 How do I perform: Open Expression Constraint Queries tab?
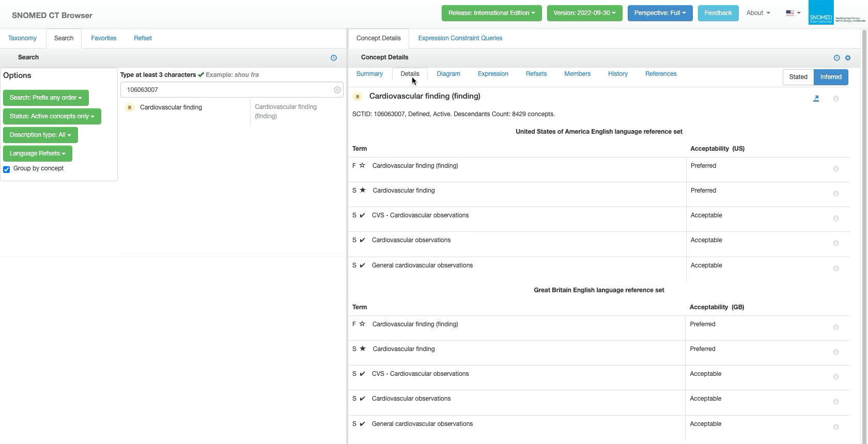tap(460, 38)
